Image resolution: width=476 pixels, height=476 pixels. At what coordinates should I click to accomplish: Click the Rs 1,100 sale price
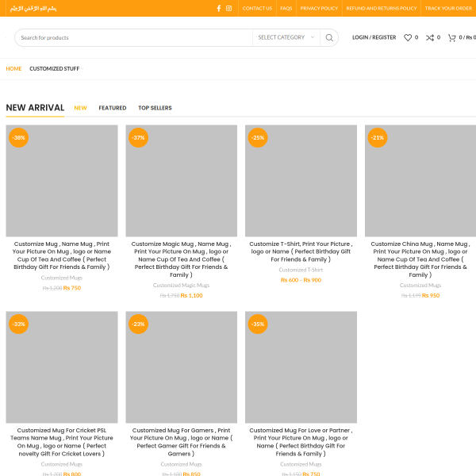click(x=191, y=295)
